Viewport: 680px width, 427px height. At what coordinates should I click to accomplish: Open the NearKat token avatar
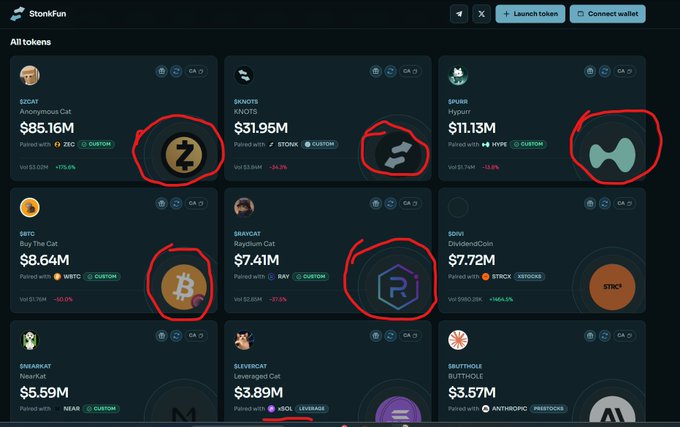[29, 340]
